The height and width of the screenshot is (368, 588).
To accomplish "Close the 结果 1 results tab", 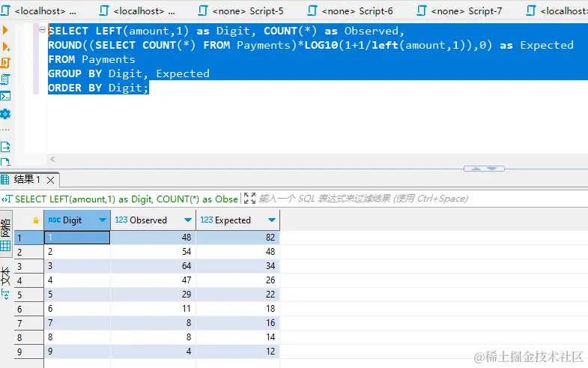I will [51, 180].
